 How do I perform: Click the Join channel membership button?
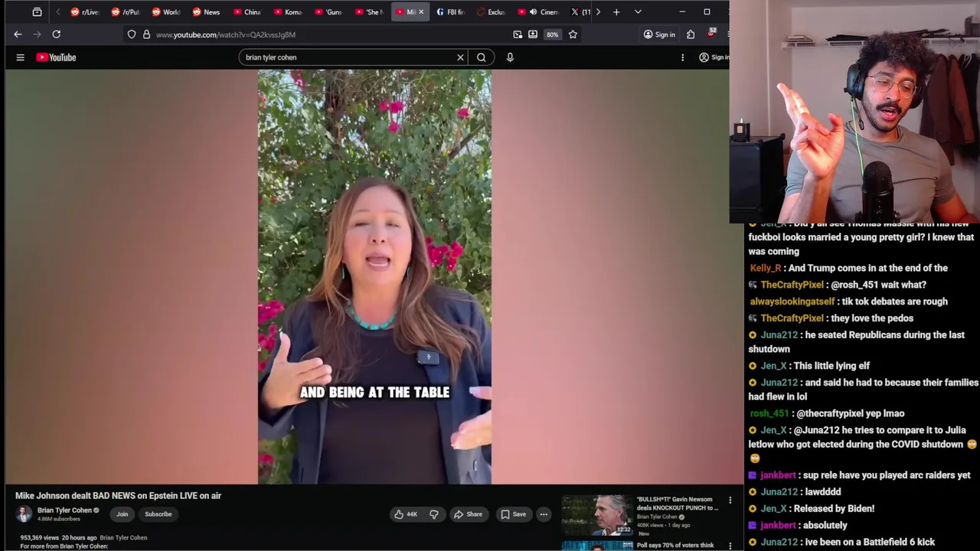pos(122,514)
